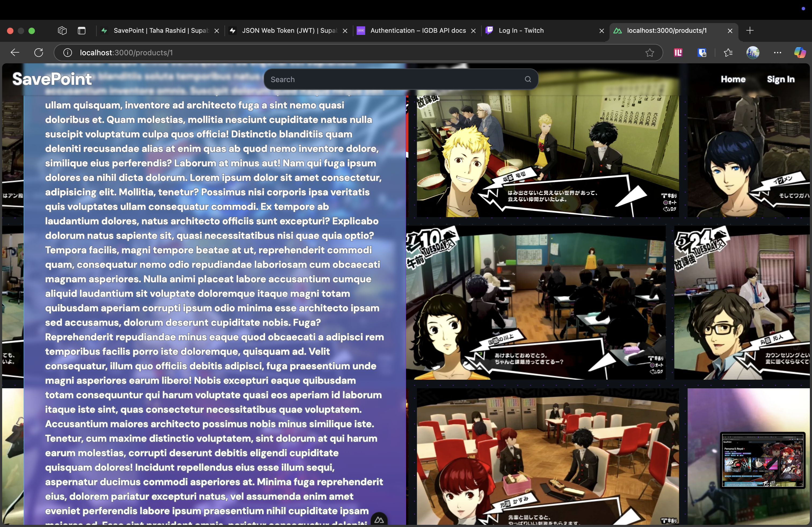Open a new browser tab
Viewport: 812px width, 527px height.
click(749, 31)
